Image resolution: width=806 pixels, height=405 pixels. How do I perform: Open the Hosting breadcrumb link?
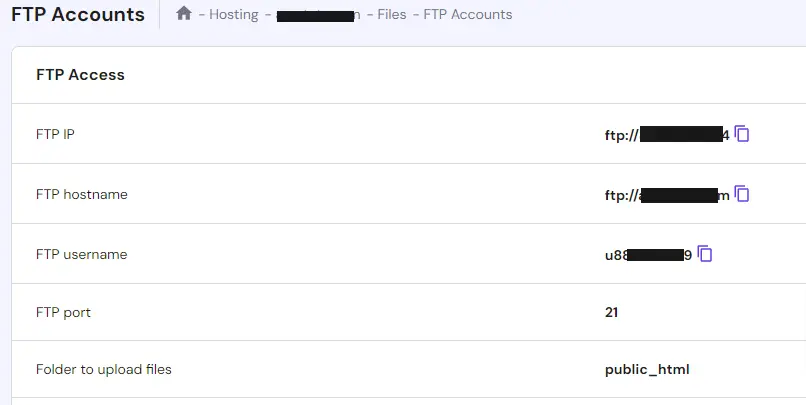[x=233, y=15]
